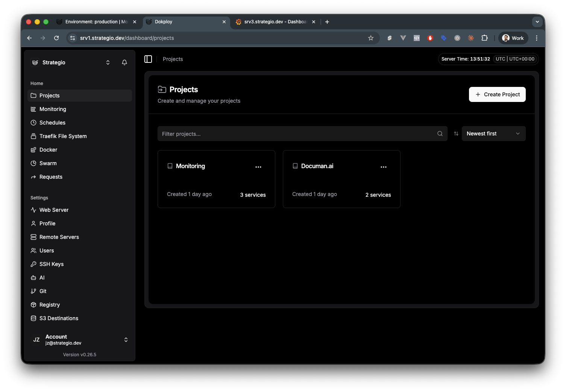
Task: Toggle the UTC timezone badge
Action: (x=514, y=59)
